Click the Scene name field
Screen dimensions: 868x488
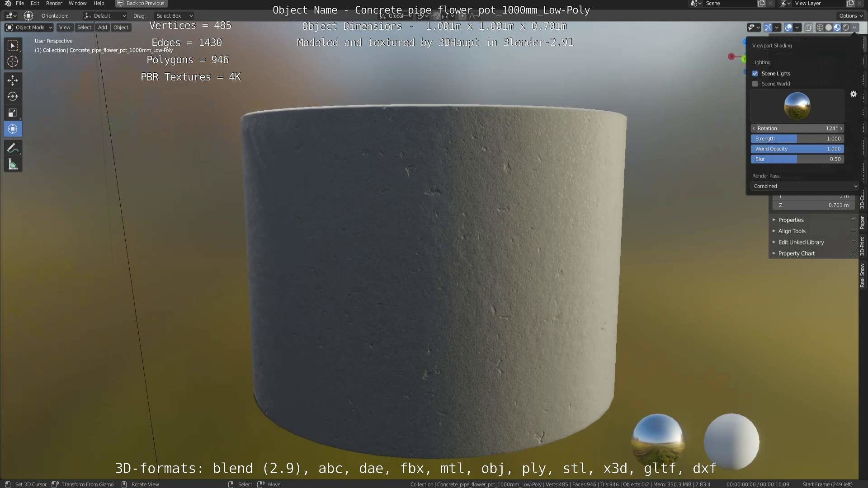(731, 3)
